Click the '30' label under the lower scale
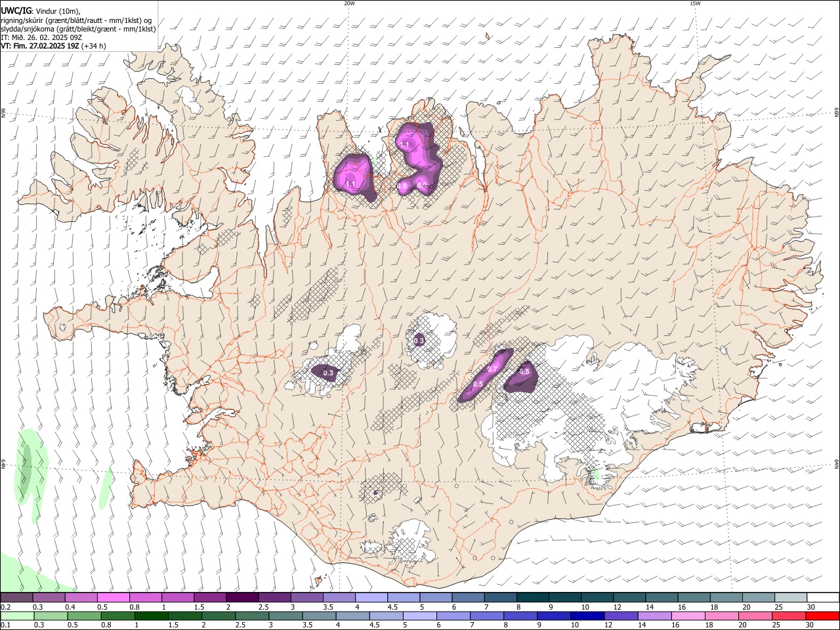This screenshot has width=840, height=630. tap(810, 625)
